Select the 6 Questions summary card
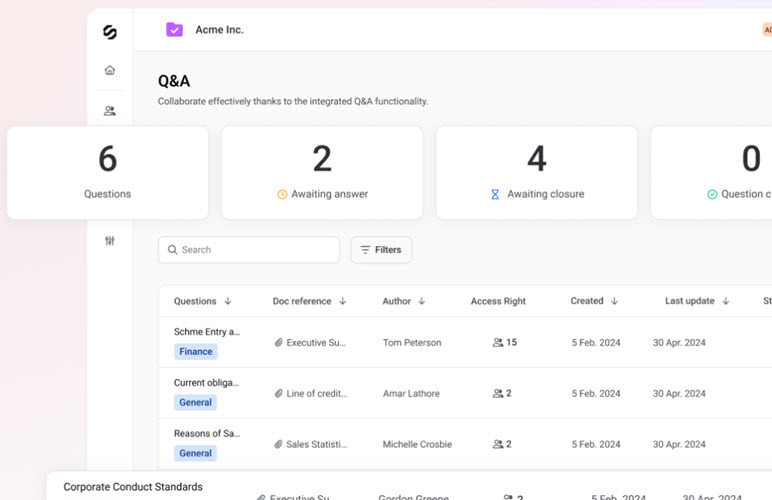 [x=107, y=173]
